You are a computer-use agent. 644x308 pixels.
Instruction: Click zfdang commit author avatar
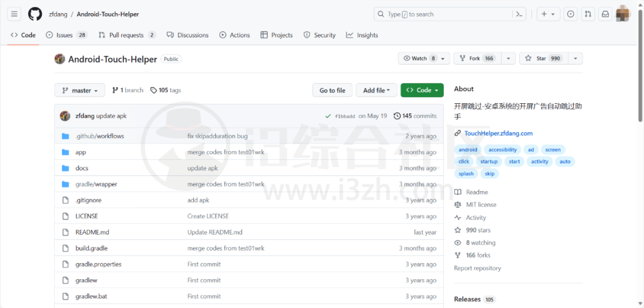(x=65, y=116)
